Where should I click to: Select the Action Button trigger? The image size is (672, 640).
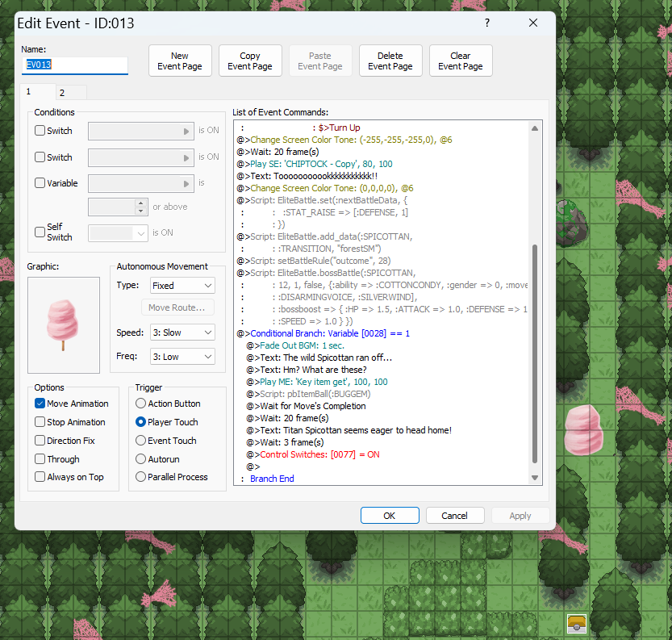[141, 404]
